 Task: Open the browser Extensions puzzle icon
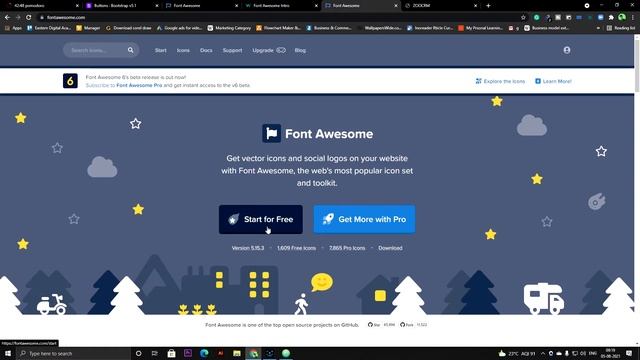(x=611, y=17)
